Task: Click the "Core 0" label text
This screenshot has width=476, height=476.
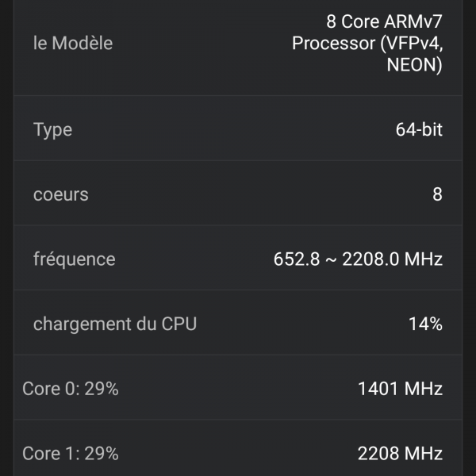Action: (x=50, y=389)
